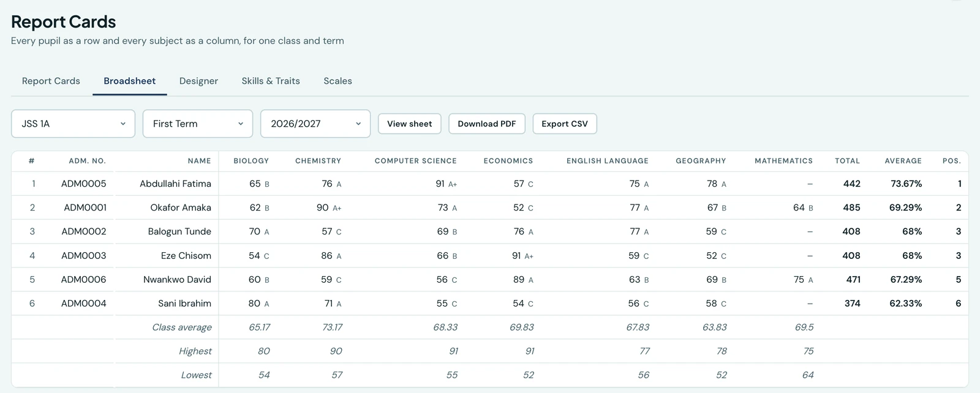Click admission number ADM0003
Image resolution: width=980 pixels, height=393 pixels.
coord(84,255)
